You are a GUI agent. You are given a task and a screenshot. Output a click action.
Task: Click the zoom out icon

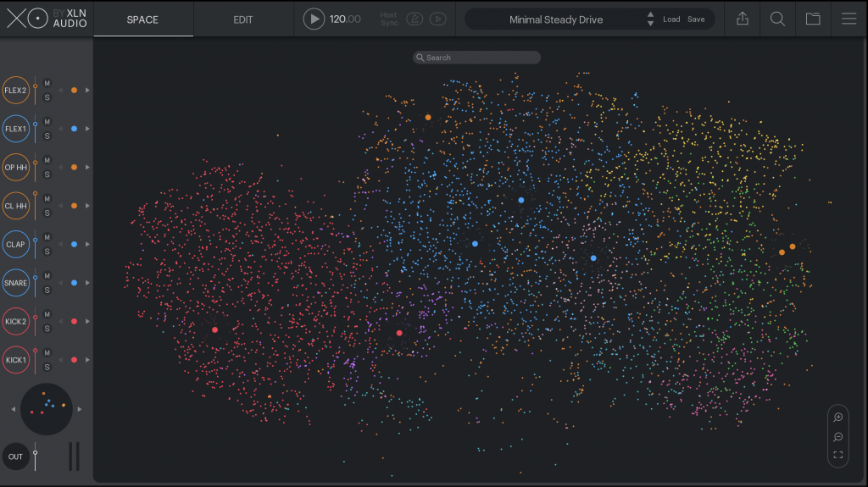tap(838, 437)
